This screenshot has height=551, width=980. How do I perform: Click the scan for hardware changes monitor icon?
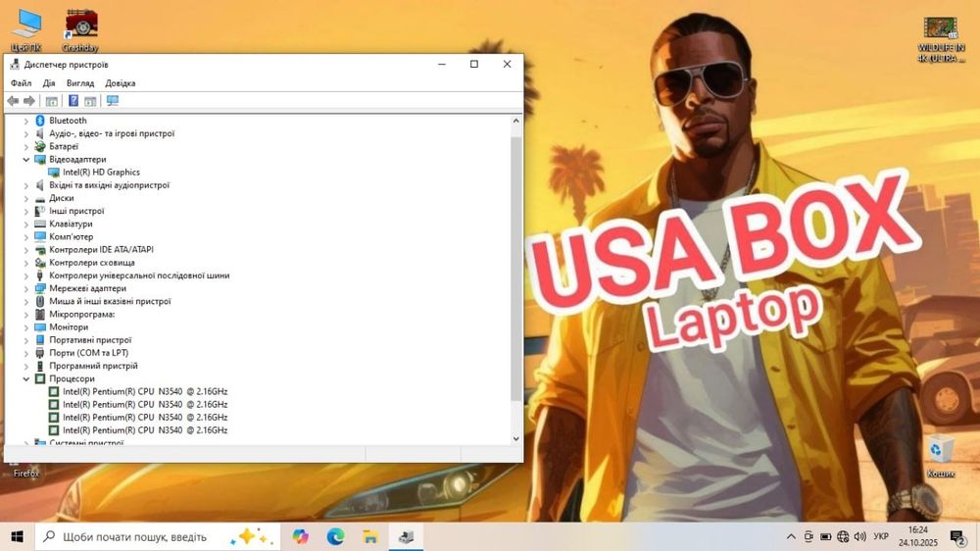click(x=113, y=101)
